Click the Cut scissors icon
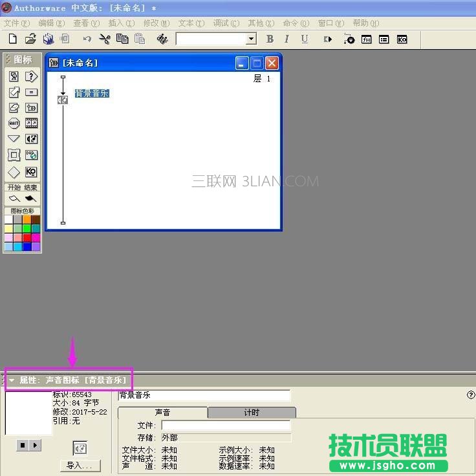The height and width of the screenshot is (476, 476). point(105,39)
